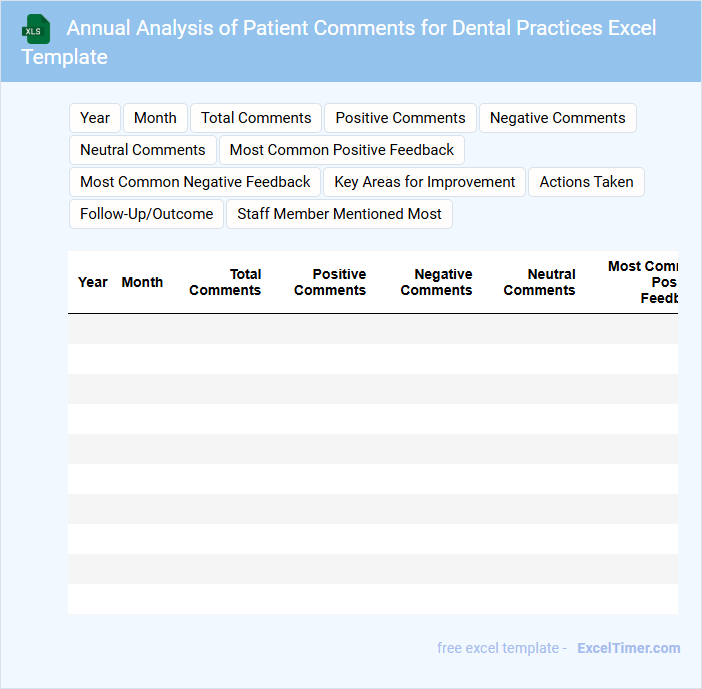The height and width of the screenshot is (689, 702).
Task: Click the Total Comments table column header
Action: point(225,282)
